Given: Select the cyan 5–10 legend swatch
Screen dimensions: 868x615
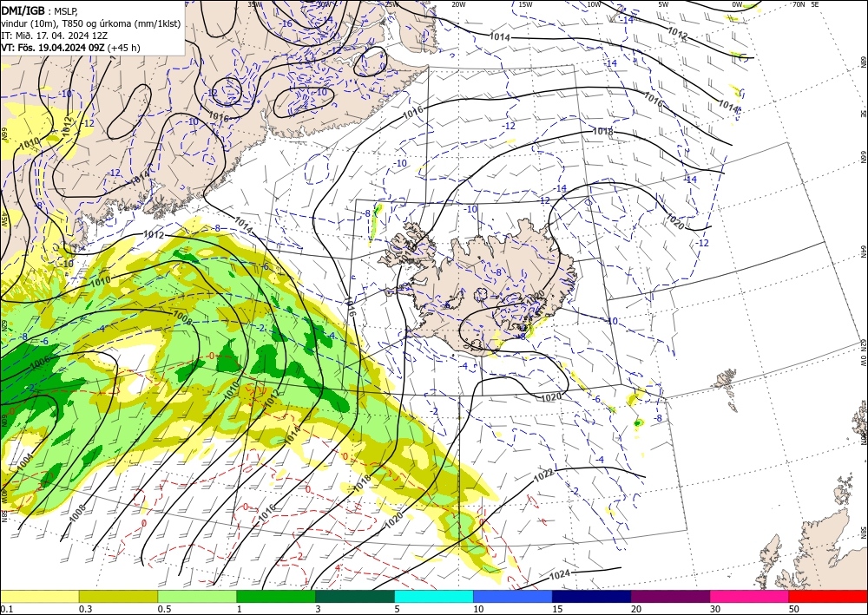Looking at the screenshot, I should (x=434, y=596).
